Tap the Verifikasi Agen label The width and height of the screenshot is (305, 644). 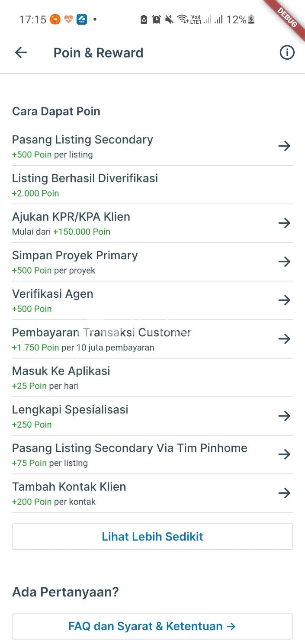52,294
